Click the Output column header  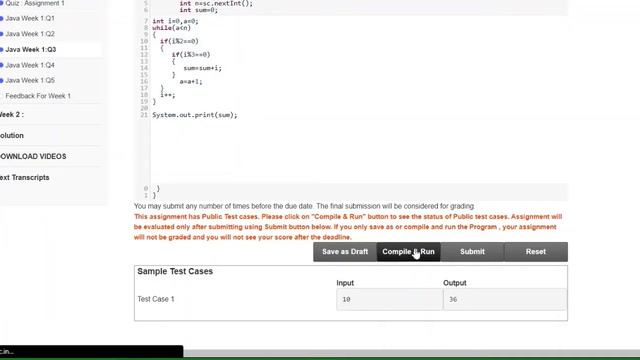(x=455, y=283)
